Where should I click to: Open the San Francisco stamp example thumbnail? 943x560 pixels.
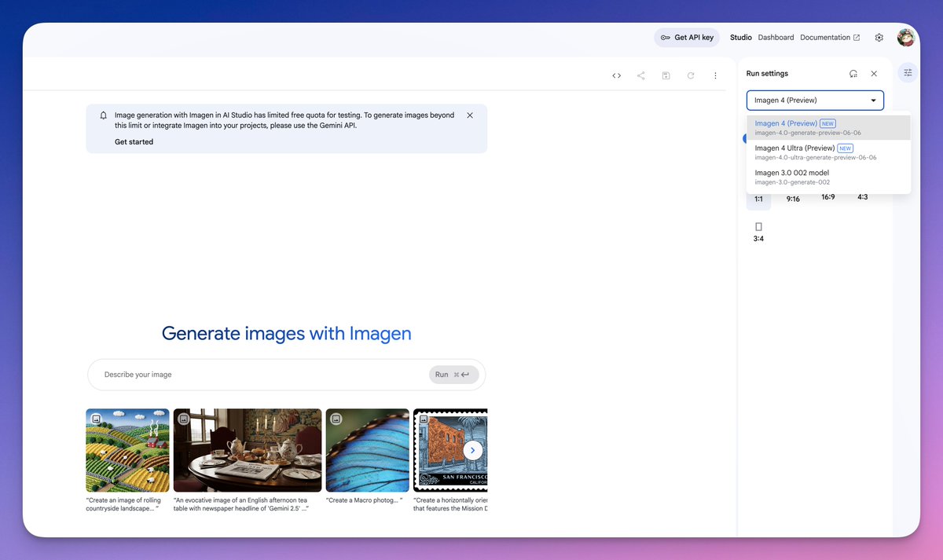point(450,450)
